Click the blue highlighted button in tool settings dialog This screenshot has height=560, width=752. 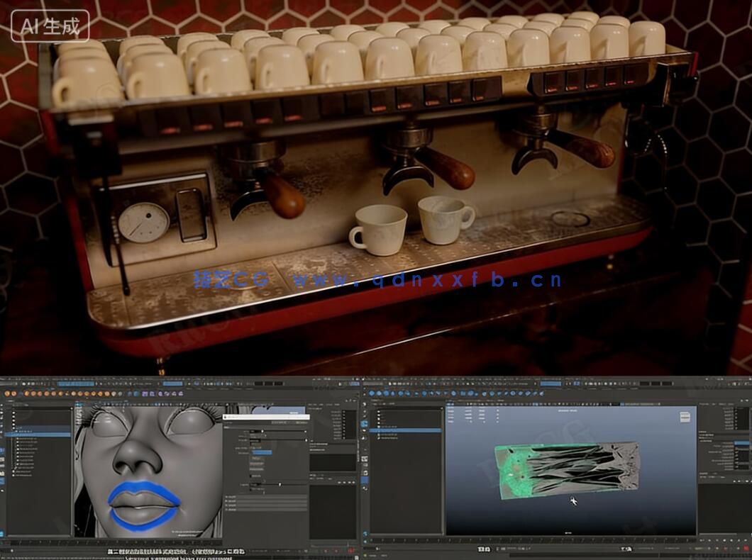(262, 452)
